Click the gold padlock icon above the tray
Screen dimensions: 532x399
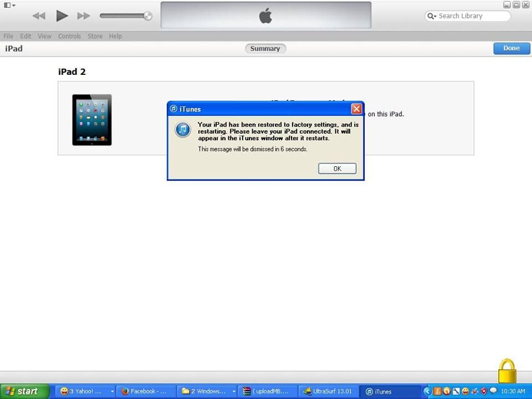coord(507,371)
